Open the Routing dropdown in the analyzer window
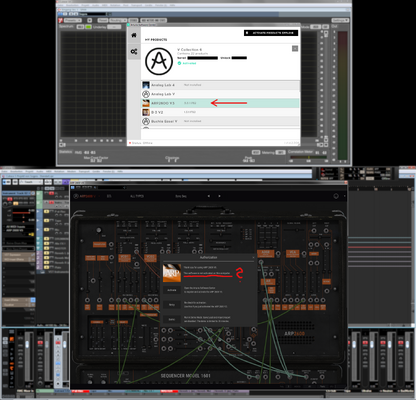This screenshot has width=416, height=400. coord(118,20)
